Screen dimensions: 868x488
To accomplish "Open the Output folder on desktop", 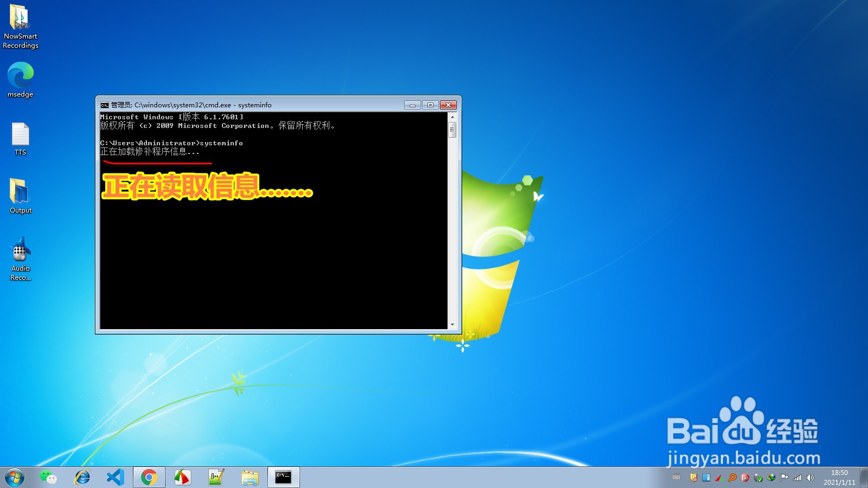I will (20, 196).
